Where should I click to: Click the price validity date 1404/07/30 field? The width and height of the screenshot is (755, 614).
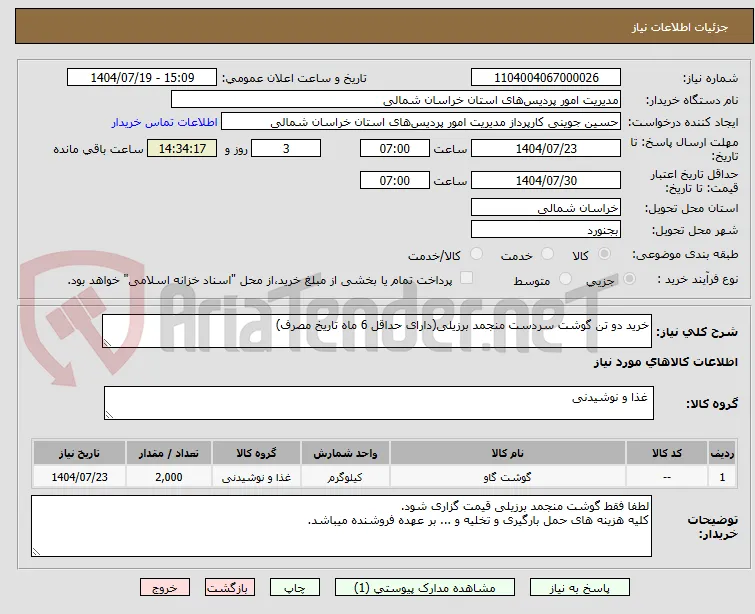coord(546,181)
